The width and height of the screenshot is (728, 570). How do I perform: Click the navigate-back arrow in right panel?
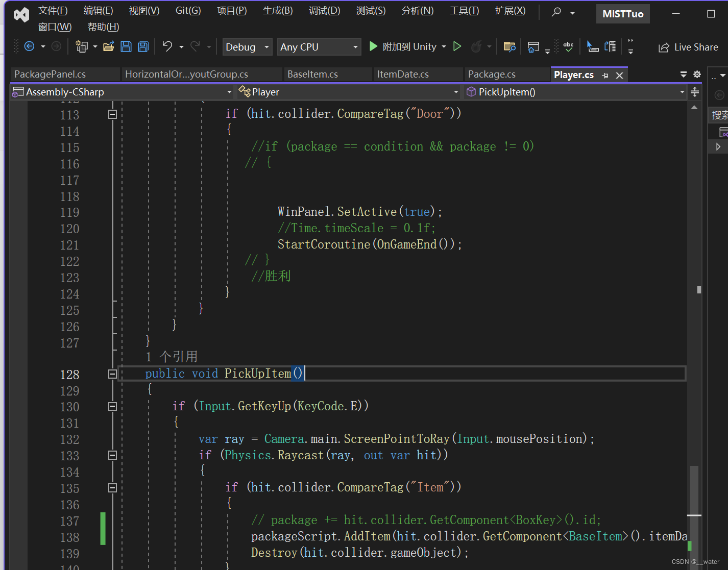pos(719,95)
